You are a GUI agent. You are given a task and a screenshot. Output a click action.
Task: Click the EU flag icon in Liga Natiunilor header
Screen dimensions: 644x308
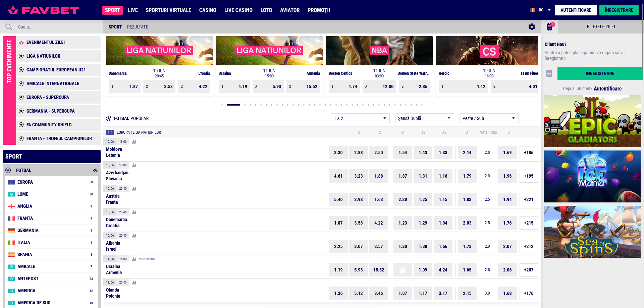[x=110, y=132]
